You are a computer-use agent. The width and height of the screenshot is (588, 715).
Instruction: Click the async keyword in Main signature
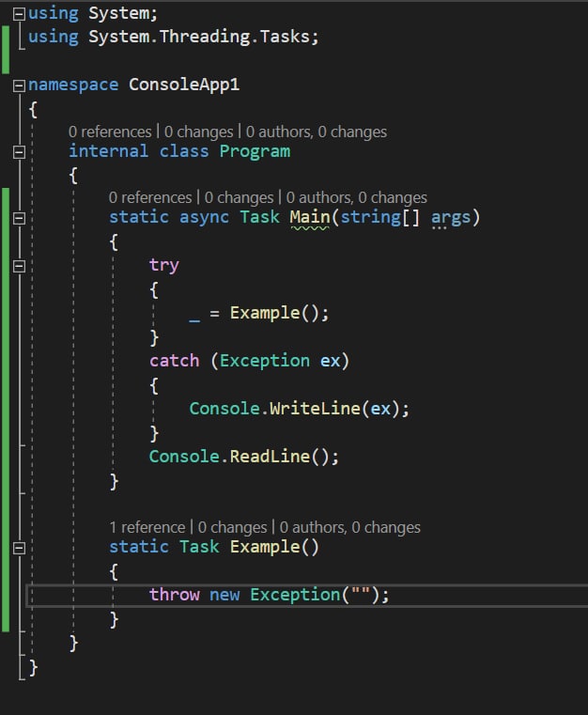pyautogui.click(x=204, y=217)
